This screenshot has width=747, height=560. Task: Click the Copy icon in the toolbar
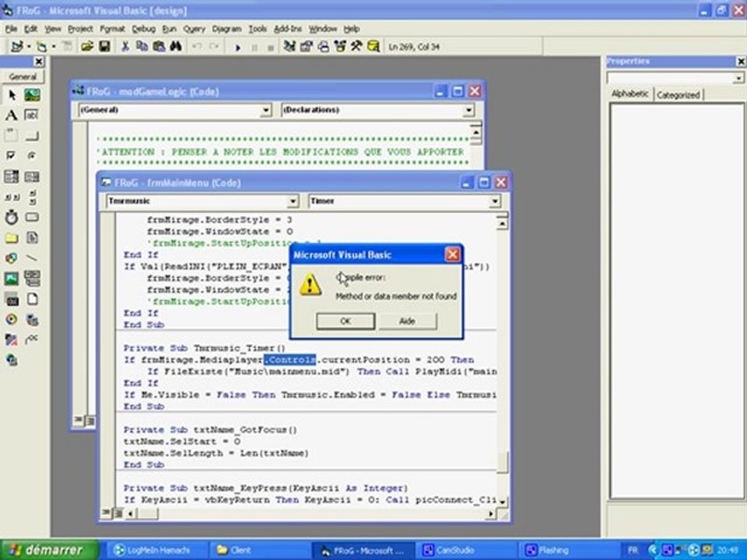click(142, 46)
